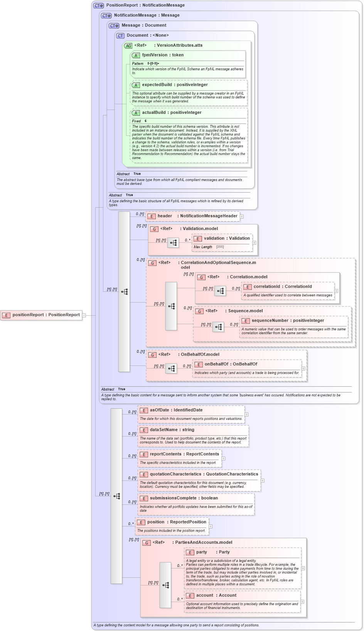The width and height of the screenshot is (364, 631).
Task: Click the CT icon of NotificationMessage type
Action: [106, 15]
